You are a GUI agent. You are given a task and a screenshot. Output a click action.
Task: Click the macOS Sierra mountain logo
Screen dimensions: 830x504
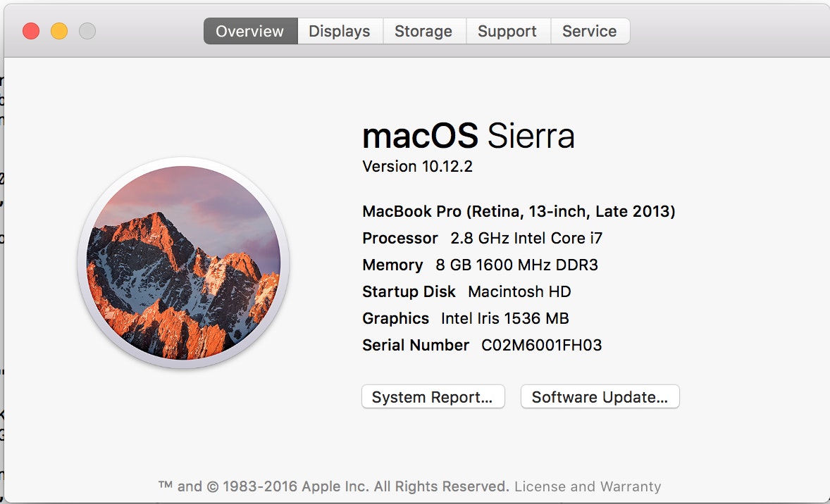click(183, 262)
